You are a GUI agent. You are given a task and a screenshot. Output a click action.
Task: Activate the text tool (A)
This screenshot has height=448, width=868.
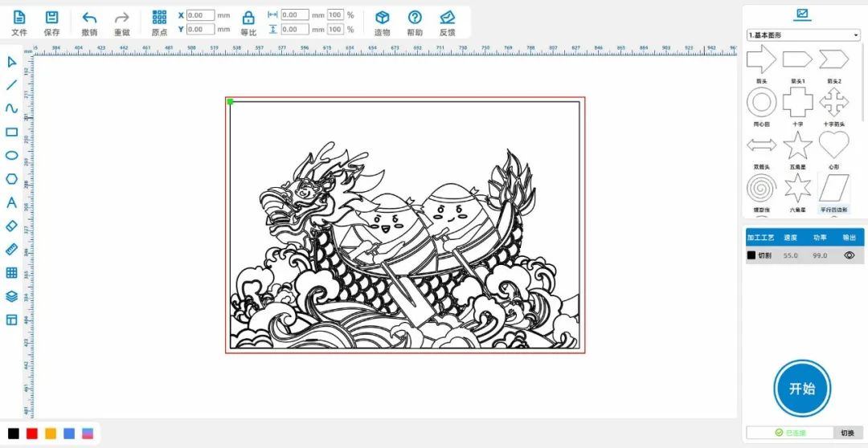click(x=12, y=202)
